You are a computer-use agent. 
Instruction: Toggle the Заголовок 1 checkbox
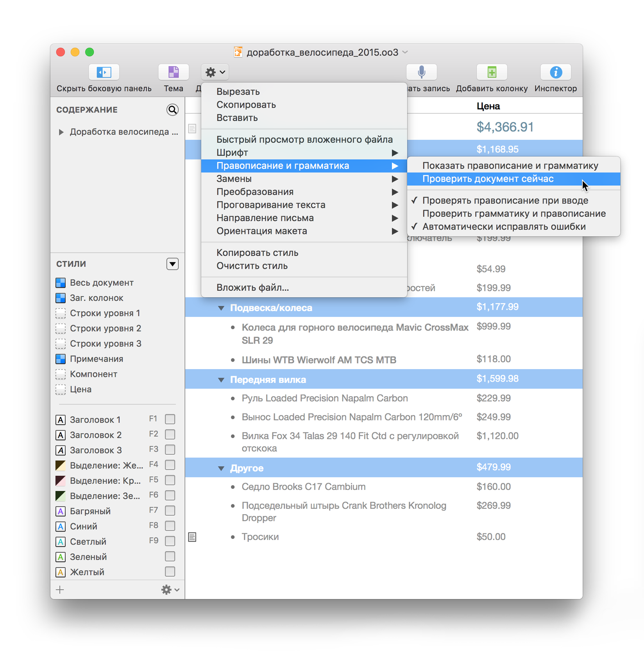coord(170,420)
